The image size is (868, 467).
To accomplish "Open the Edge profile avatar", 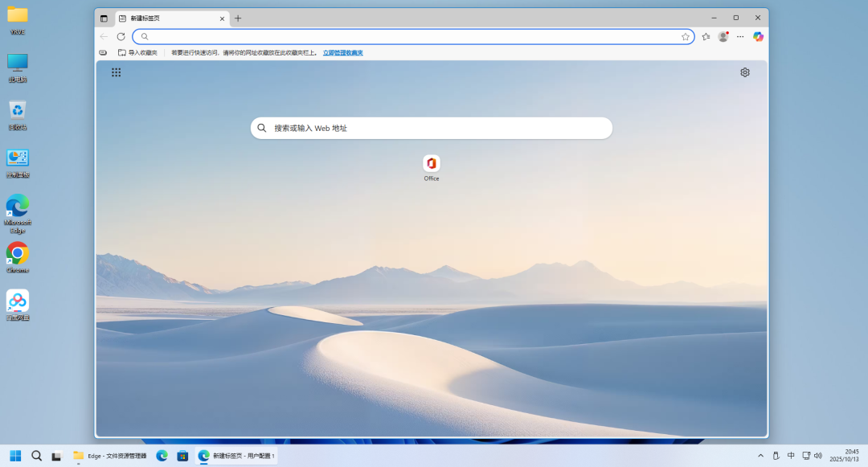I will (x=723, y=36).
